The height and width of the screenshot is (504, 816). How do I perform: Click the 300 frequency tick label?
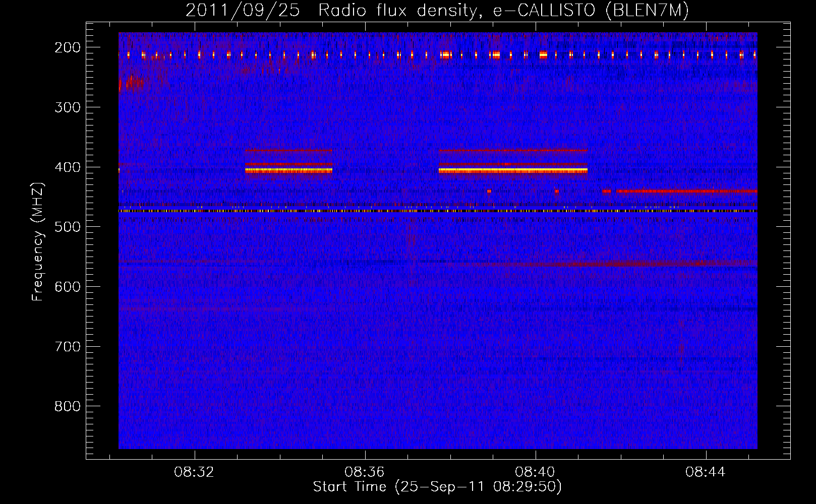tap(67, 107)
